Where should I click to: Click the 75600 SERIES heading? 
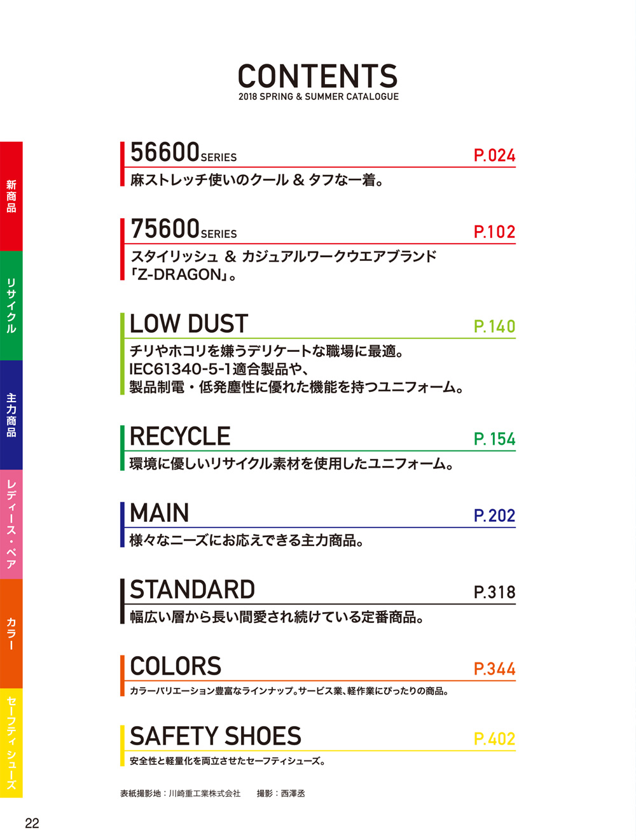(183, 229)
